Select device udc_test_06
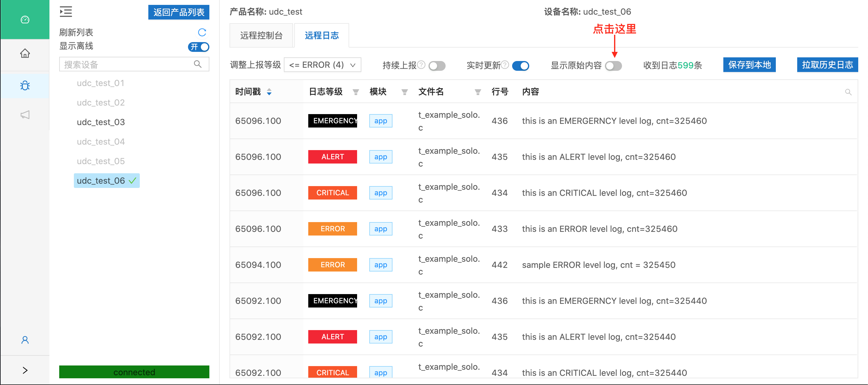This screenshot has width=868, height=385. click(x=107, y=181)
